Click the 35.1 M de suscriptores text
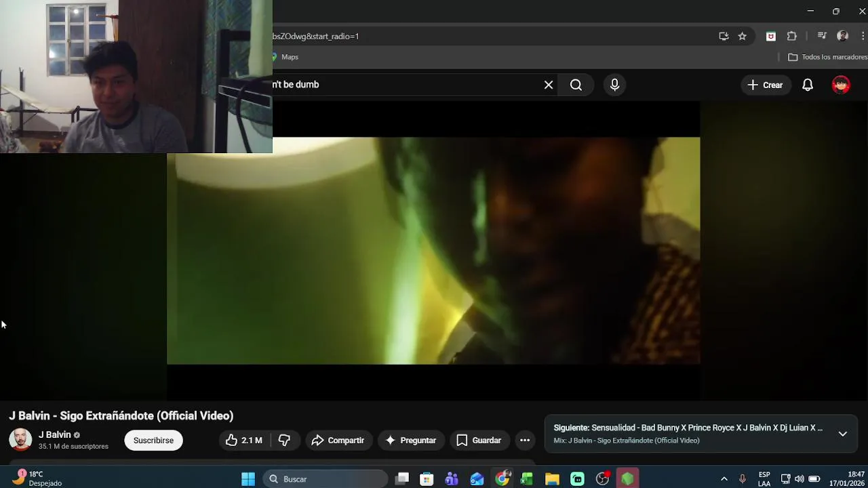The image size is (868, 488). click(x=73, y=447)
